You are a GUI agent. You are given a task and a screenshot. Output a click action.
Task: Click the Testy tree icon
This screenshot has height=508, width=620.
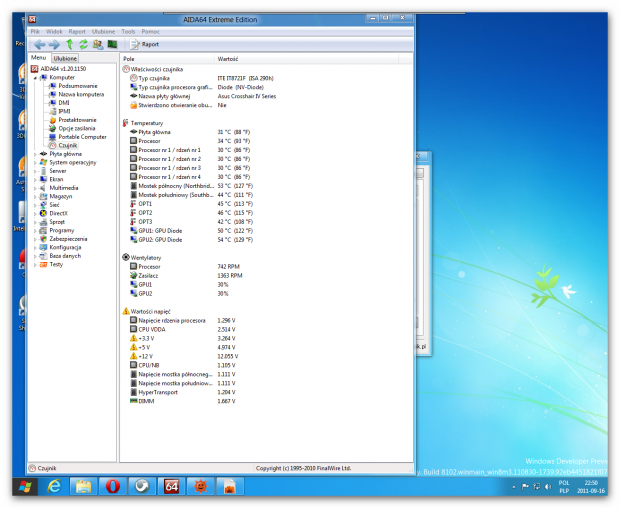[x=43, y=264]
